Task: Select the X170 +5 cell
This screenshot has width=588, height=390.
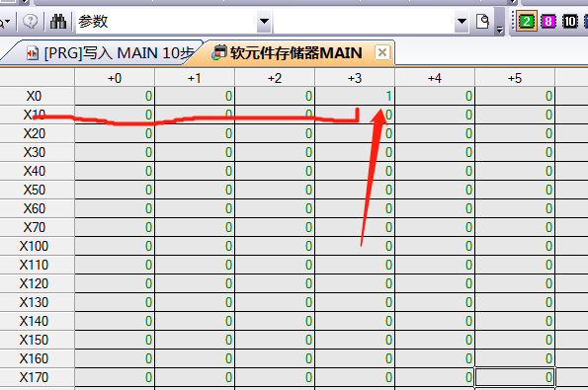Action: tap(515, 377)
